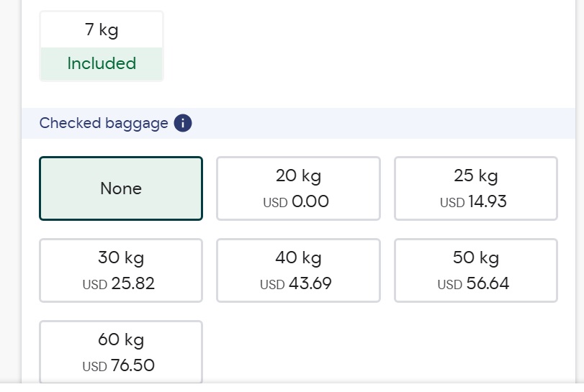The image size is (584, 392).
Task: Open baggage details via the blue i icon
Action: (183, 123)
